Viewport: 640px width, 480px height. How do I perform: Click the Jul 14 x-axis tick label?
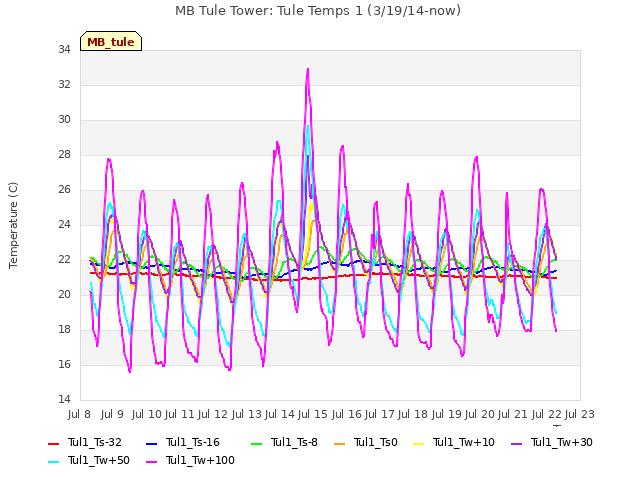280,414
